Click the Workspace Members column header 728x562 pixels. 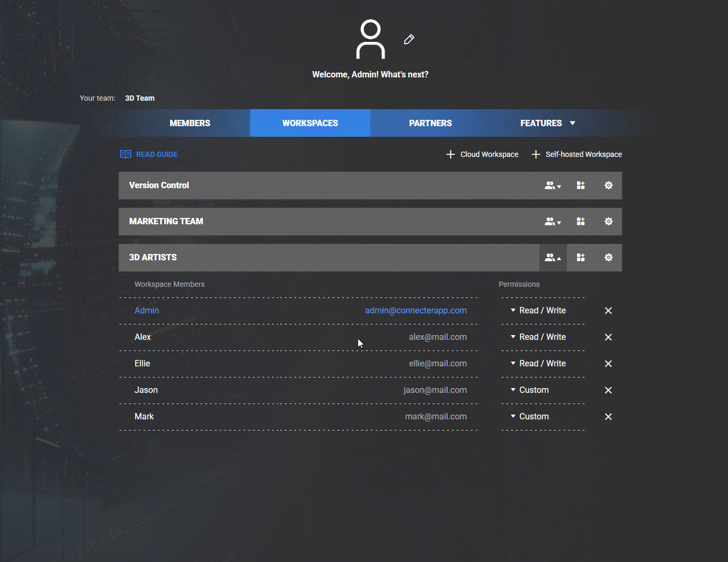point(170,284)
